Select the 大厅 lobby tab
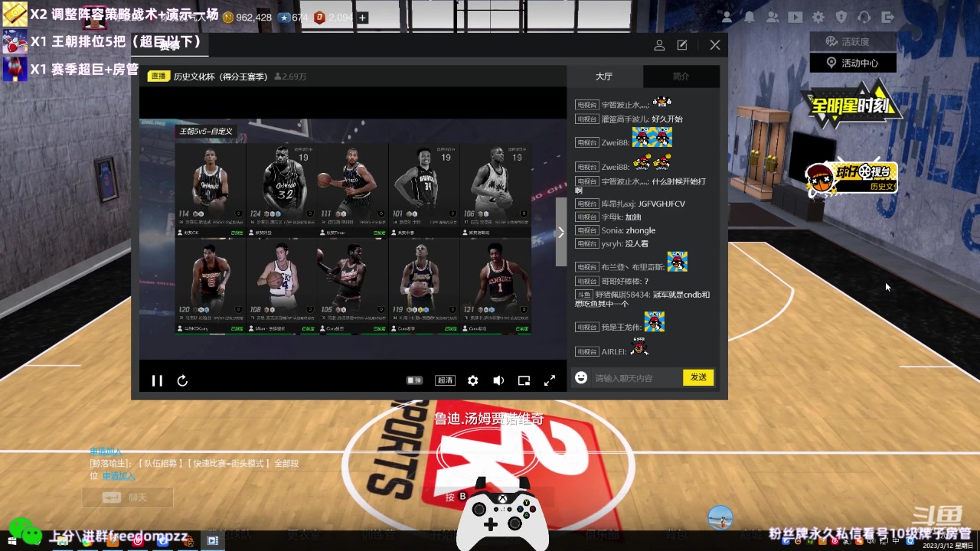 604,77
